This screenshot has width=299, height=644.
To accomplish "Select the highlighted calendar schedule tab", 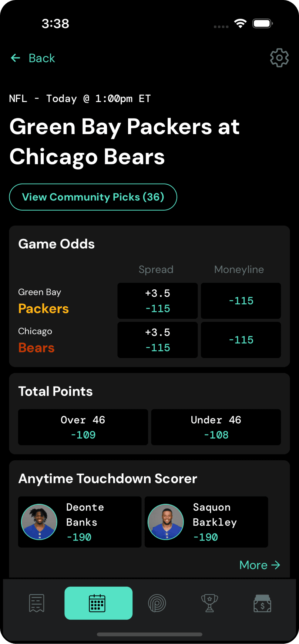I will (98, 603).
